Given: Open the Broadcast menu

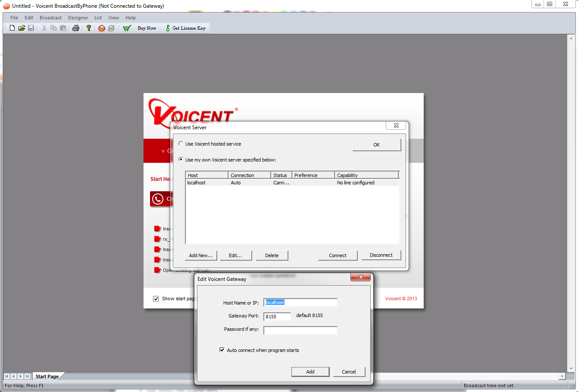Looking at the screenshot, I should tap(50, 18).
